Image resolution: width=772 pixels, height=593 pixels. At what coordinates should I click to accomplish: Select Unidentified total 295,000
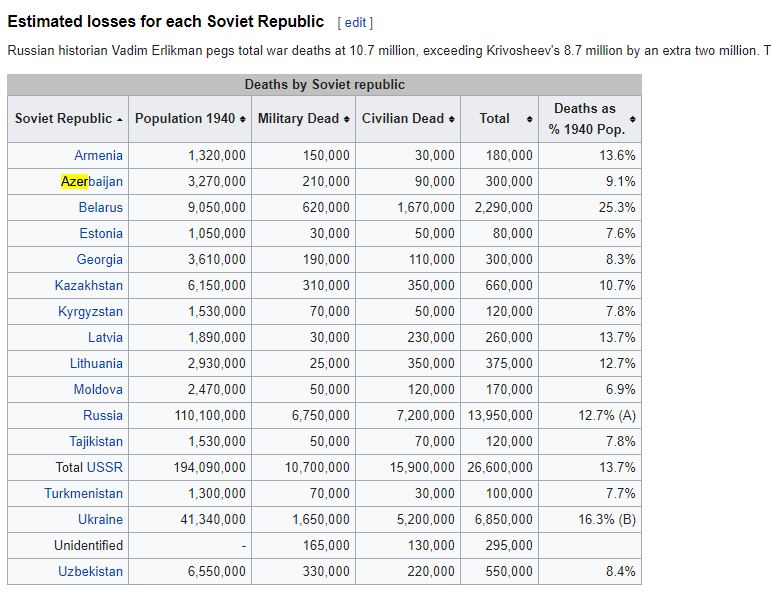click(x=509, y=546)
